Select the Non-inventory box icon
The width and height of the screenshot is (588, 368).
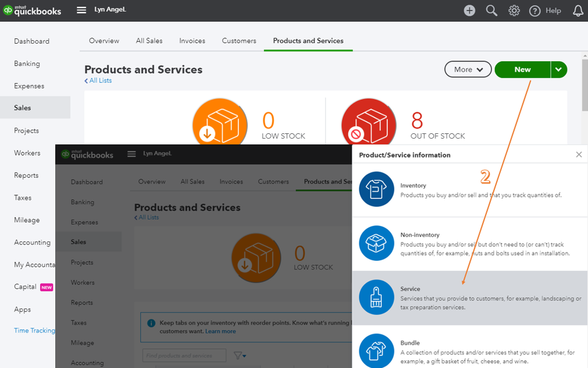pos(376,243)
